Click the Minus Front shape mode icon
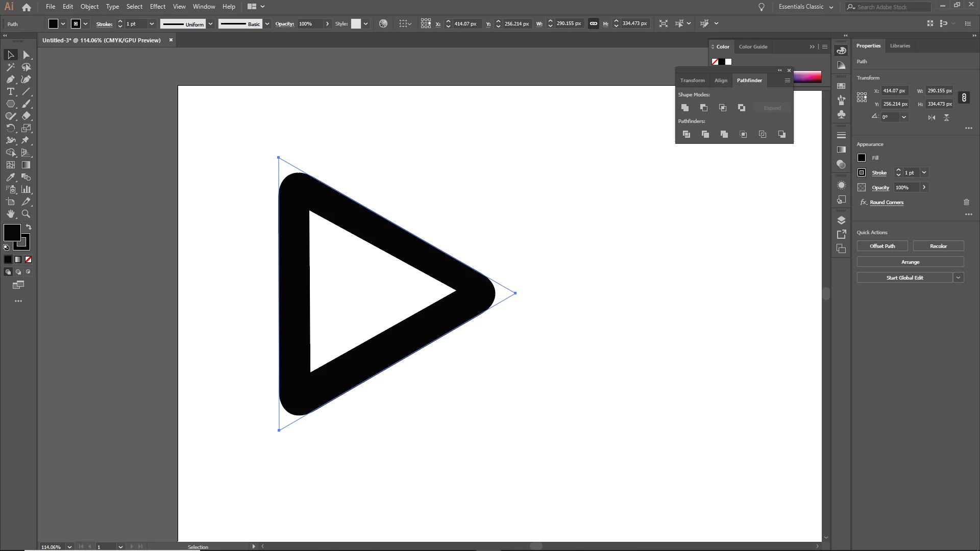Screen dimensions: 980x551 click(704, 108)
